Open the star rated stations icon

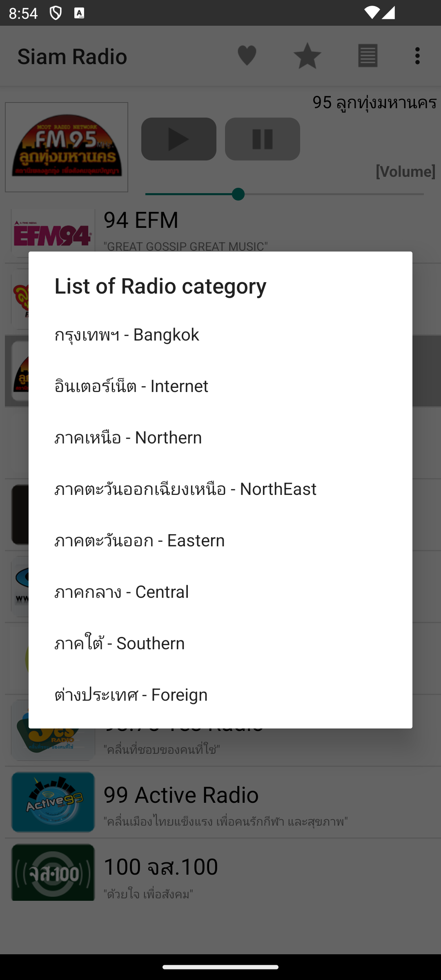(x=307, y=56)
